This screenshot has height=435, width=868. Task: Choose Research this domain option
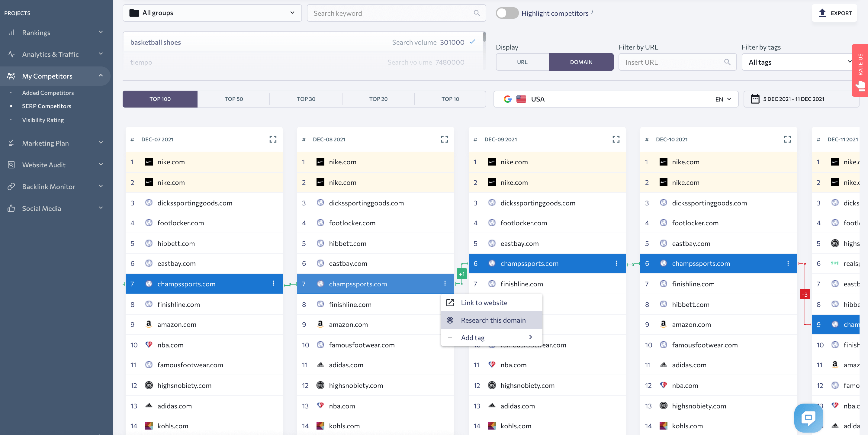pos(491,320)
